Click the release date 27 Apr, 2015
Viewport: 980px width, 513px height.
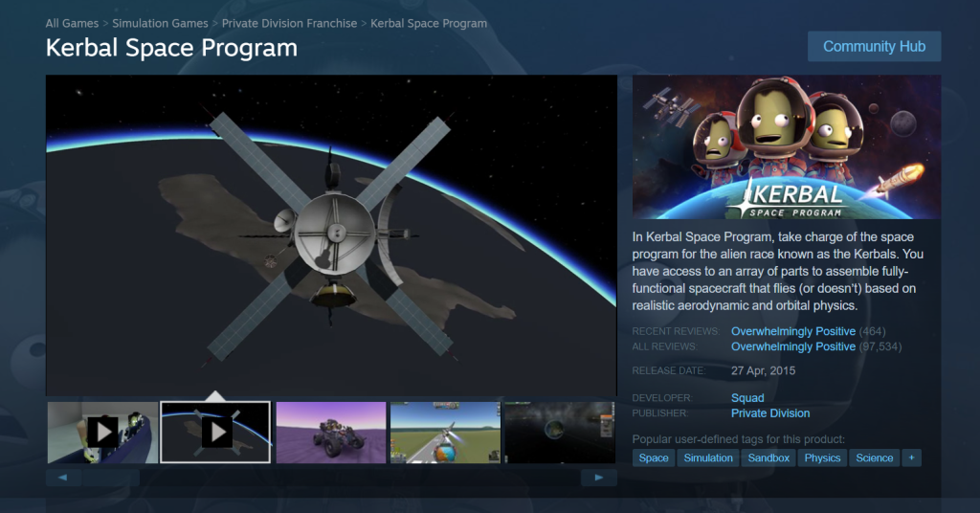tap(763, 370)
